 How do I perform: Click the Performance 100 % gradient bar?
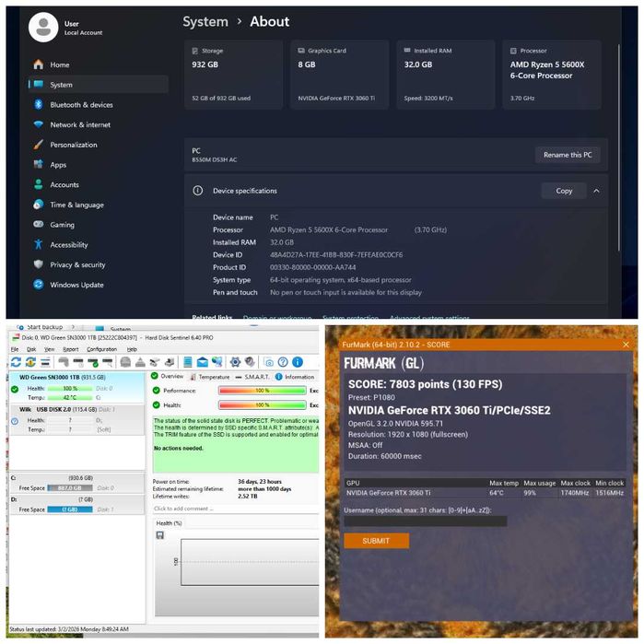(263, 391)
